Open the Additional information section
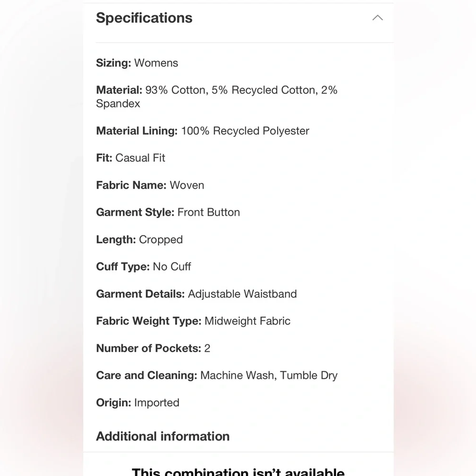The height and width of the screenshot is (476, 476). coord(163,436)
